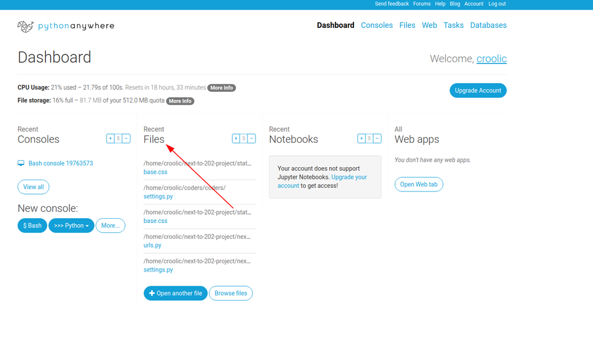Open the Tasks tab

click(x=454, y=25)
